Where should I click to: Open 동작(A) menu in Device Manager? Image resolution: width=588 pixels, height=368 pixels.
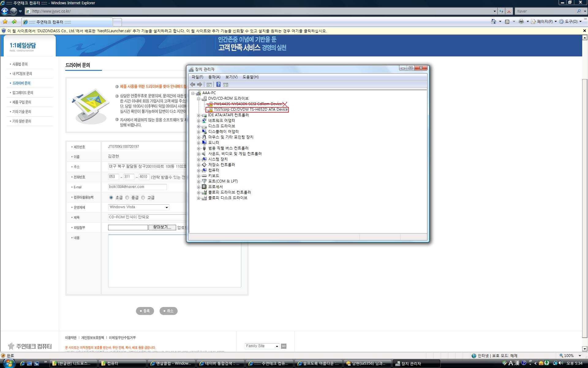[x=214, y=77]
